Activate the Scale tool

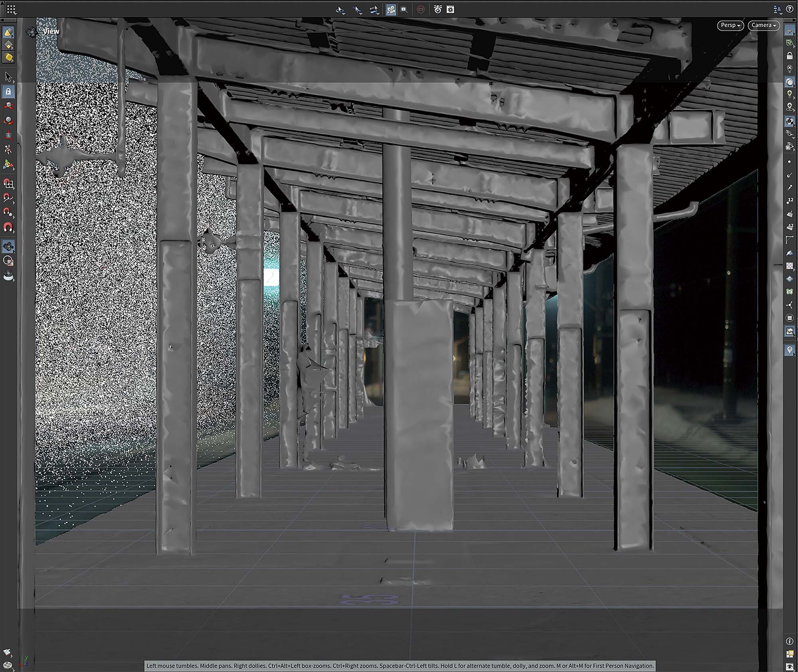(x=8, y=135)
